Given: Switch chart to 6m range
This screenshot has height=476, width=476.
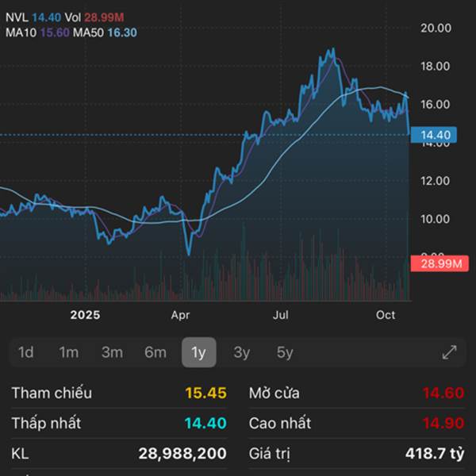Looking at the screenshot, I should [155, 353].
